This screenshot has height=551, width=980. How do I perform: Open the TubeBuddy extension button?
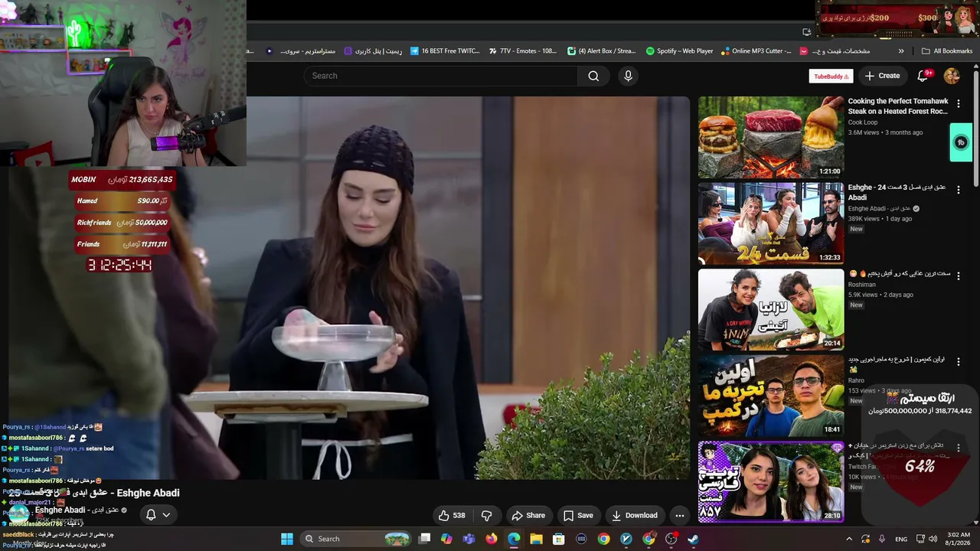(831, 76)
